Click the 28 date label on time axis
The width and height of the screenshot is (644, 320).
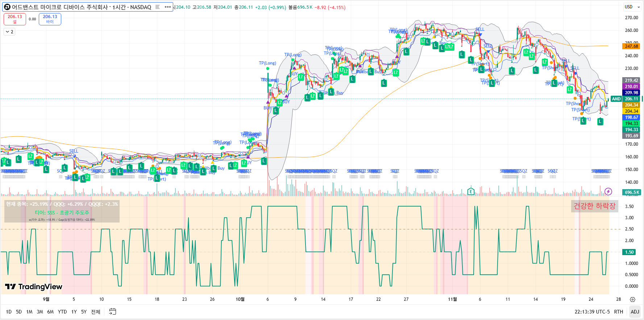coord(619,299)
